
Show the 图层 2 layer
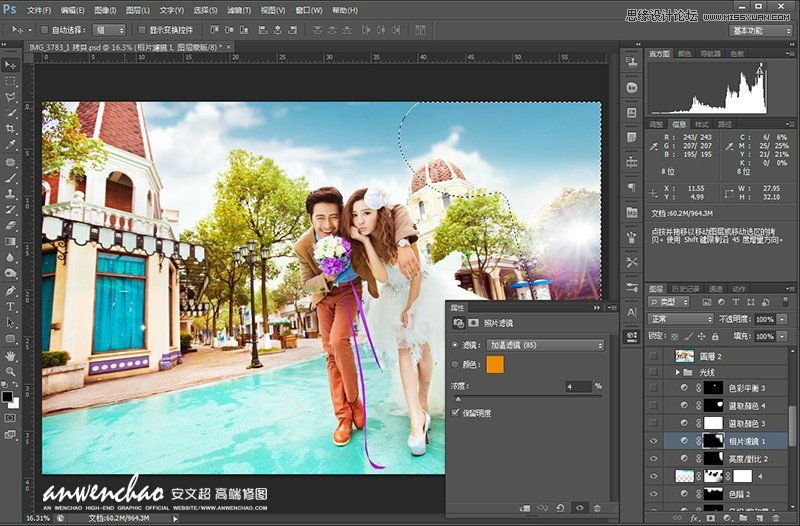tap(654, 356)
